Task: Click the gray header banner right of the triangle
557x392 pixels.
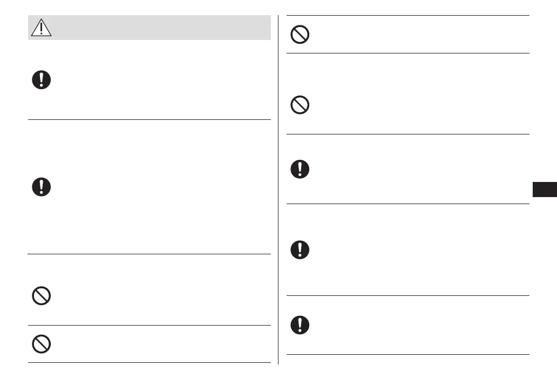Action: [162, 28]
